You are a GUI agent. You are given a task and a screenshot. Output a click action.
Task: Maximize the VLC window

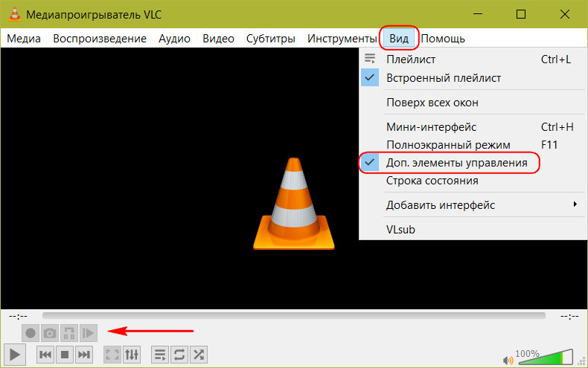click(x=521, y=14)
